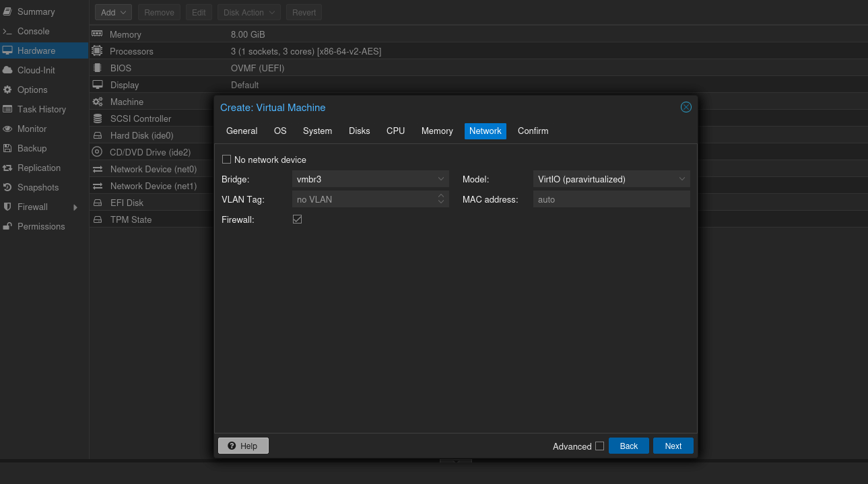
Task: Switch to the CPU tab
Action: pyautogui.click(x=395, y=131)
